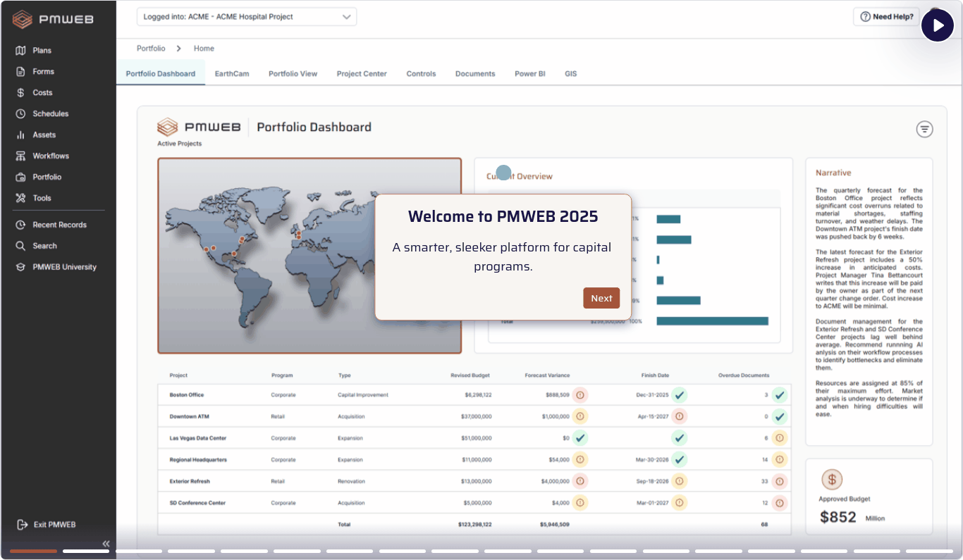Click Next in the welcome popup
This screenshot has height=560, width=963.
tap(601, 298)
